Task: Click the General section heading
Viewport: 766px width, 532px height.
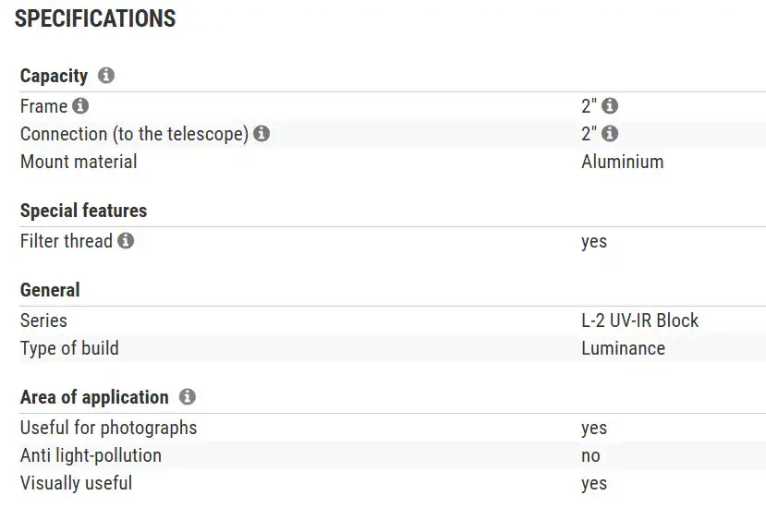Action: [50, 290]
